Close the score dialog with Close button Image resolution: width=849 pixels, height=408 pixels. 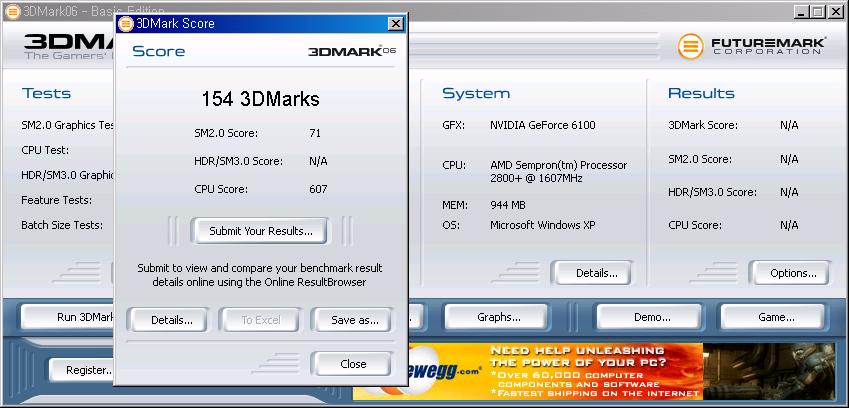[x=351, y=364]
